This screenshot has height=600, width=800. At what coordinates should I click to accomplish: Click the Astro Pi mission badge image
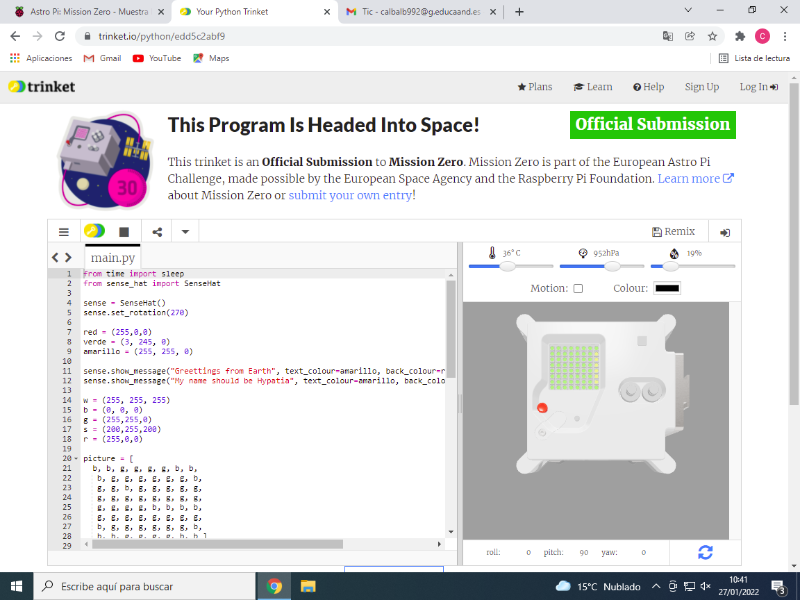click(x=107, y=161)
